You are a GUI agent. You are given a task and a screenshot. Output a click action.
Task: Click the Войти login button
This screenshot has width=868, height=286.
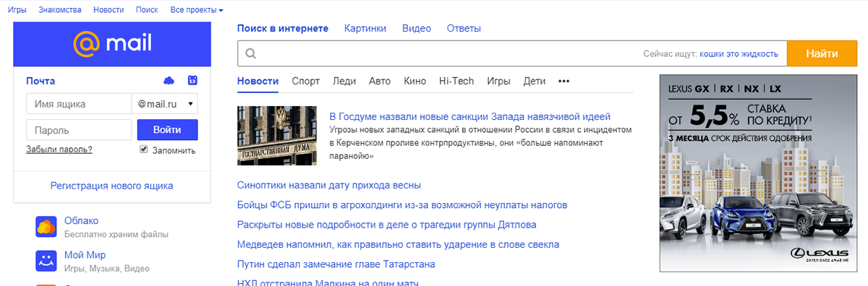tap(168, 130)
